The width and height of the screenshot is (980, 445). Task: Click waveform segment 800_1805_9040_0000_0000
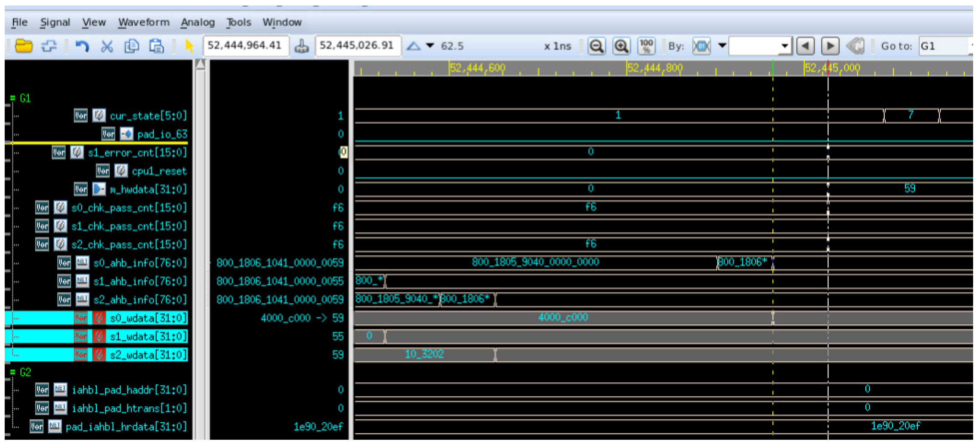click(x=535, y=262)
